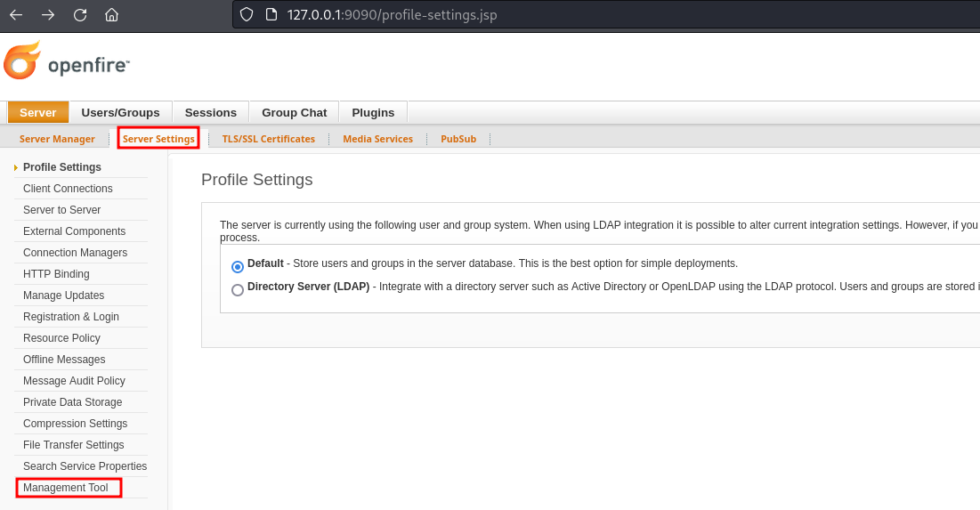Click the browser home icon

point(111,15)
